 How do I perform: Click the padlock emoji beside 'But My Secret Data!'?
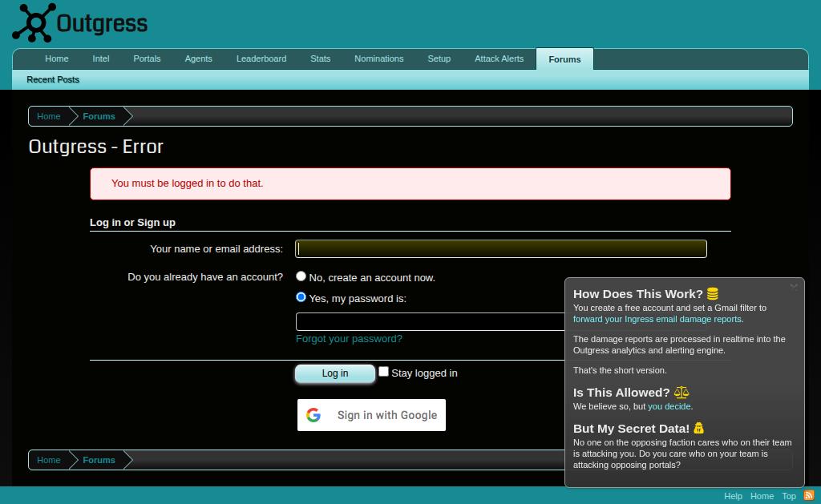click(698, 428)
